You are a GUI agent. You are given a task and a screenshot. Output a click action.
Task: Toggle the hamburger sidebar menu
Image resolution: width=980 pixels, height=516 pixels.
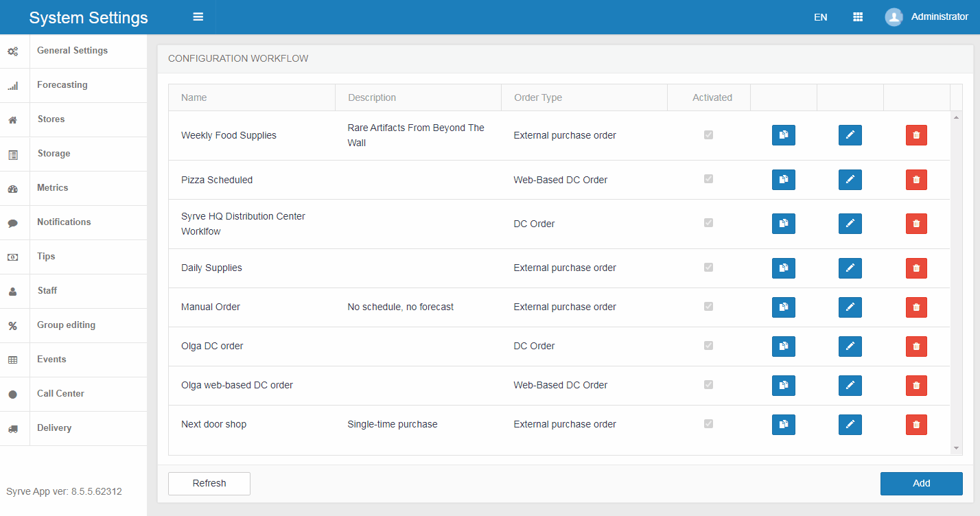(x=198, y=17)
